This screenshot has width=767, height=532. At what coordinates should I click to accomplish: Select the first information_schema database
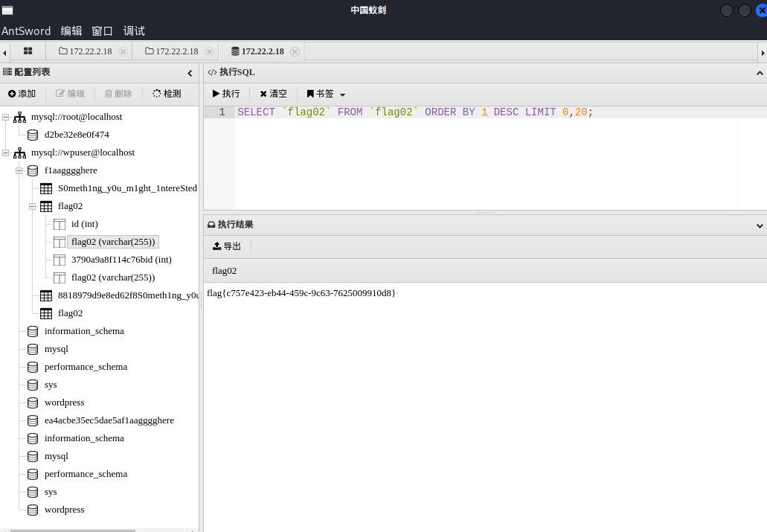pos(84,331)
